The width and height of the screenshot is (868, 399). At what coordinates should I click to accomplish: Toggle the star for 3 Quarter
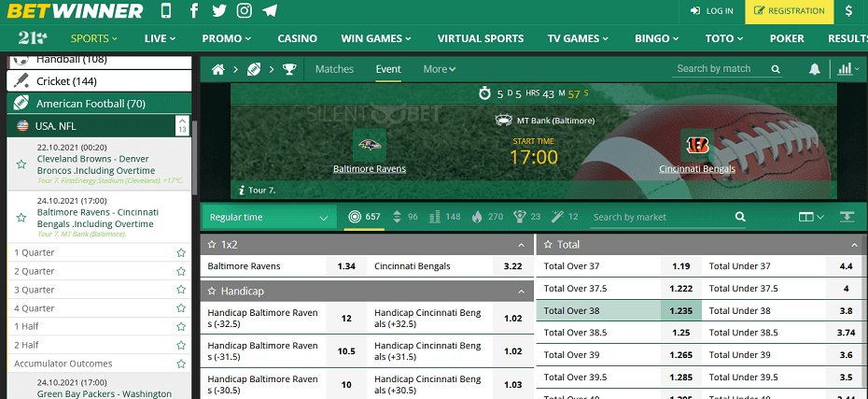tap(180, 290)
